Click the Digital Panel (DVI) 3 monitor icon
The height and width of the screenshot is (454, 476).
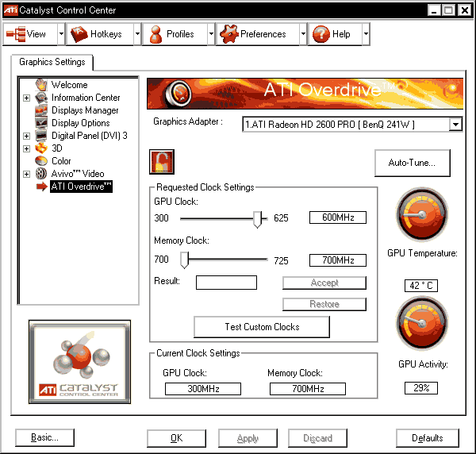coord(41,136)
